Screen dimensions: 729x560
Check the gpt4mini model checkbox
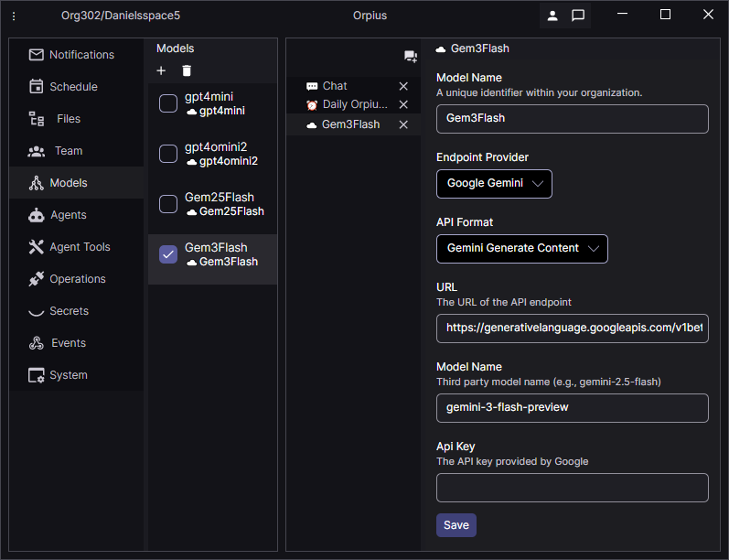pyautogui.click(x=168, y=103)
